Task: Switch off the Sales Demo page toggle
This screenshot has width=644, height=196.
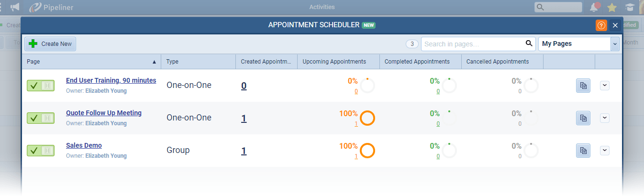Action: (x=40, y=151)
